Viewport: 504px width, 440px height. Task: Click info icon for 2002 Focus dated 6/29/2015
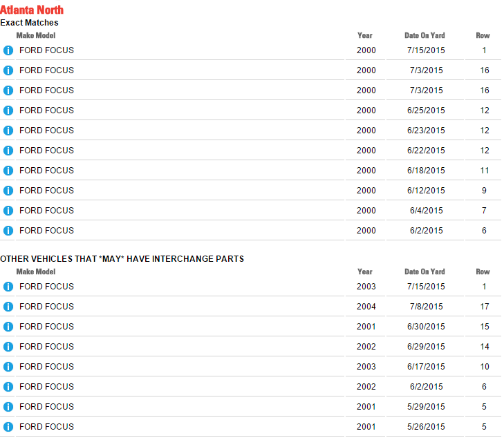coord(8,347)
